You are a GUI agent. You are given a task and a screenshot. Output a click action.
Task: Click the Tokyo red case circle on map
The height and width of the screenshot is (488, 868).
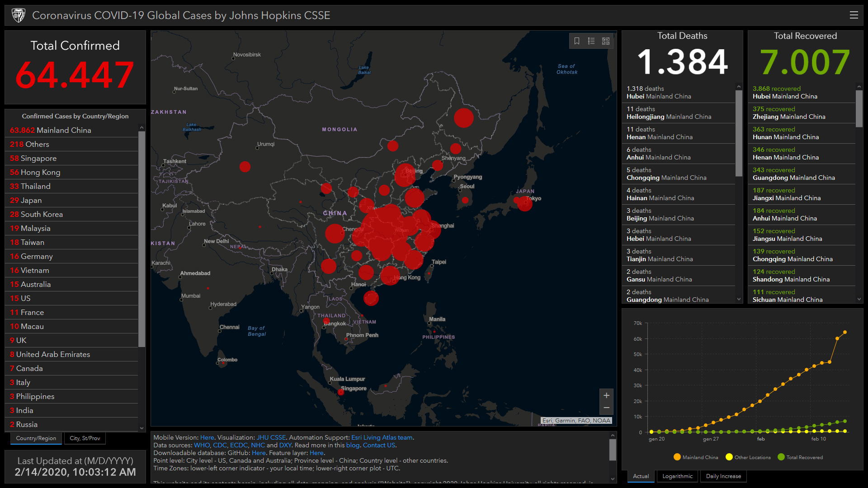(x=525, y=203)
